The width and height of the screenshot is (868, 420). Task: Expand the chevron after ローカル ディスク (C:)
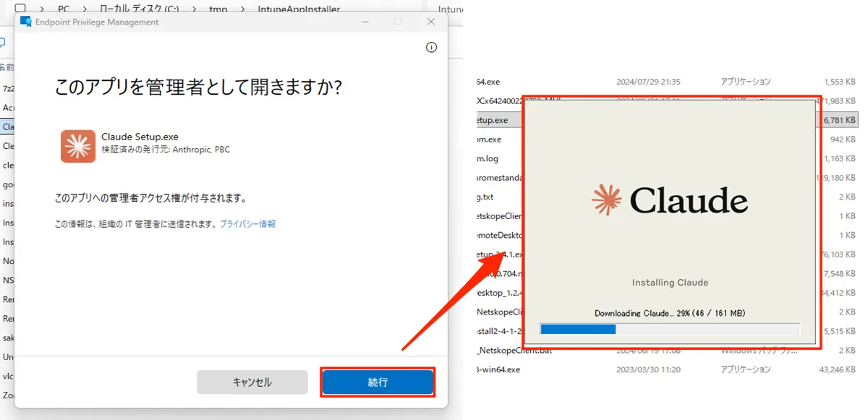[195, 9]
